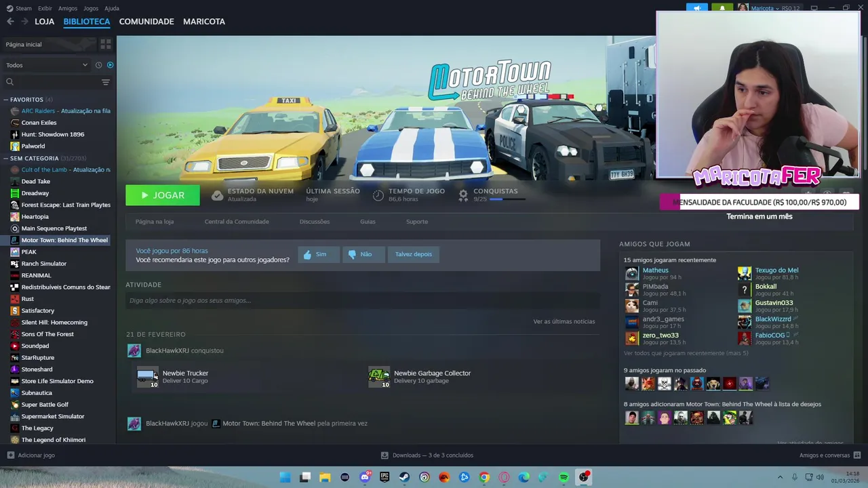Open the Newbie Garbage Collector achievement
868x488 pixels.
tap(432, 373)
